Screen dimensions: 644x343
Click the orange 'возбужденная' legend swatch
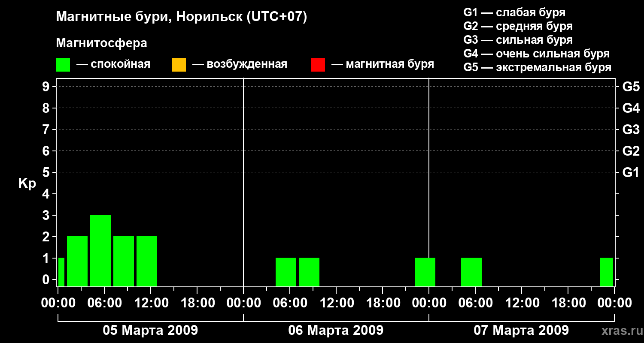179,65
